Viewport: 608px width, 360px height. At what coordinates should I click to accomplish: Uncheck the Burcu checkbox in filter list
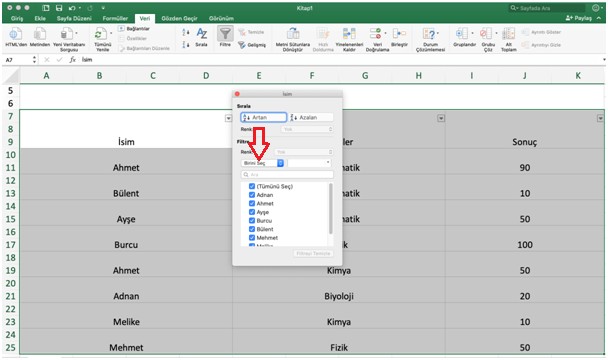(x=252, y=220)
